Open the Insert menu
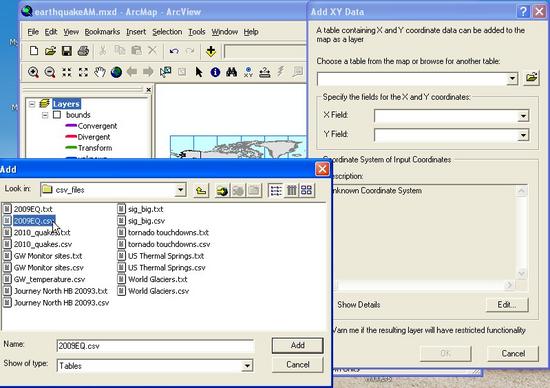Viewport: 550px width, 388px height. pyautogui.click(x=136, y=32)
